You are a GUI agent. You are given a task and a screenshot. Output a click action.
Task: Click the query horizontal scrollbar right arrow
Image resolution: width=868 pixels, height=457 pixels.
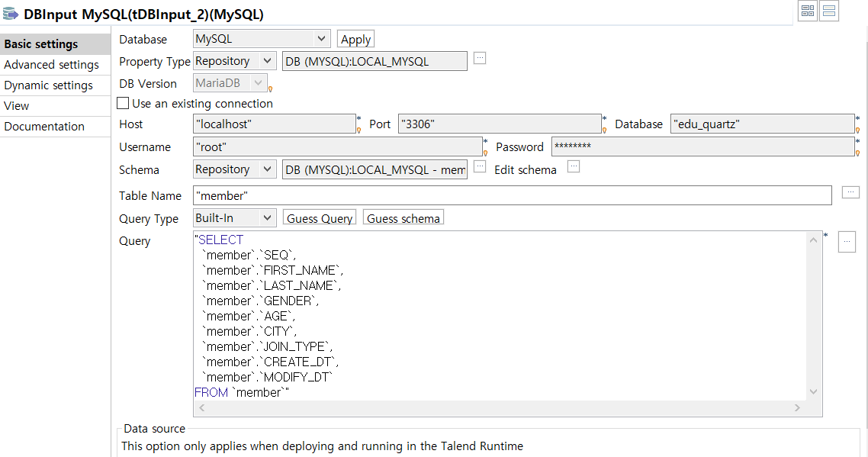pyautogui.click(x=797, y=407)
